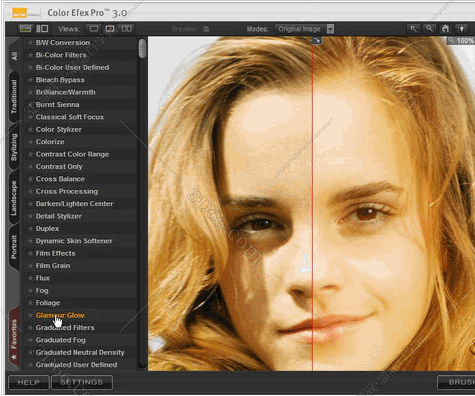The image size is (475, 396).
Task: Select the Bi-Color User Defined filter
Action: pyautogui.click(x=80, y=67)
